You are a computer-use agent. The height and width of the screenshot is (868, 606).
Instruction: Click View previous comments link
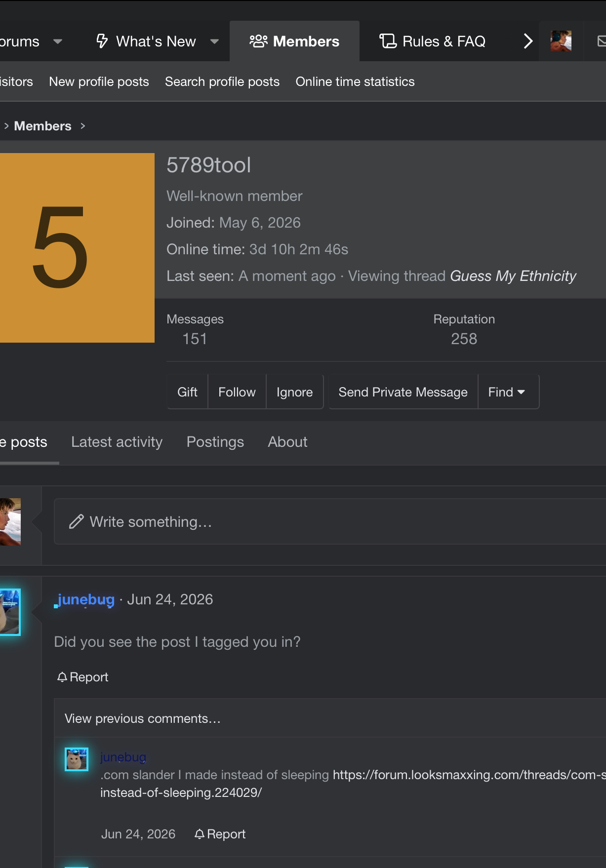click(143, 718)
